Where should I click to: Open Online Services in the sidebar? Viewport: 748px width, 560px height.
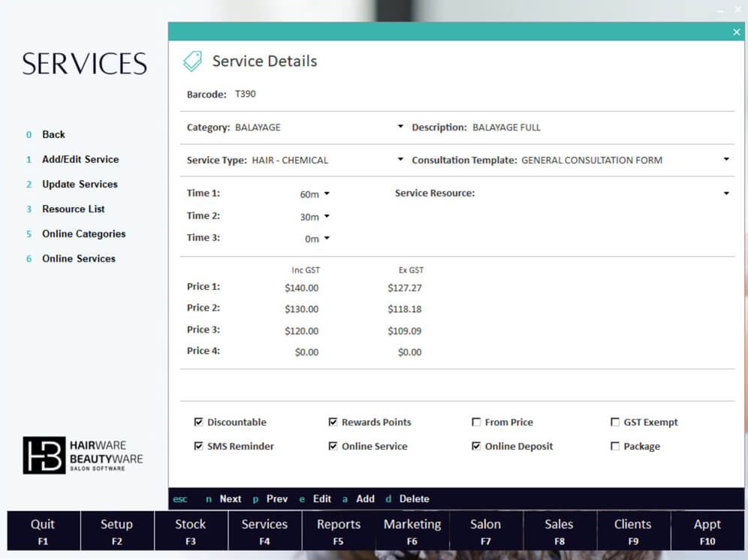pyautogui.click(x=79, y=258)
